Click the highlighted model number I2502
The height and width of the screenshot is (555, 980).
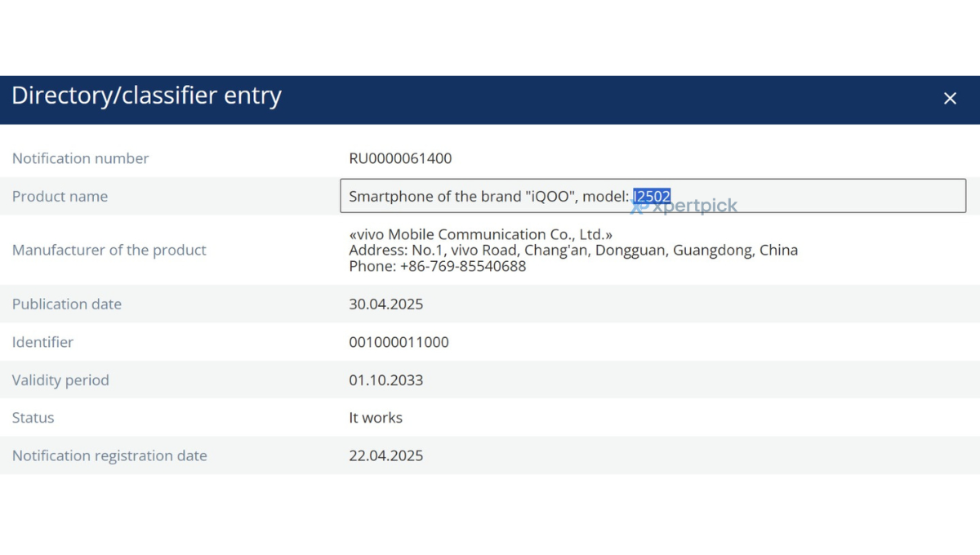652,196
